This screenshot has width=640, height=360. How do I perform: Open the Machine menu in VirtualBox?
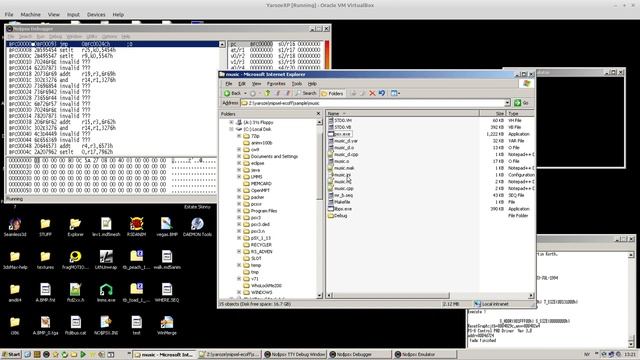click(31, 14)
